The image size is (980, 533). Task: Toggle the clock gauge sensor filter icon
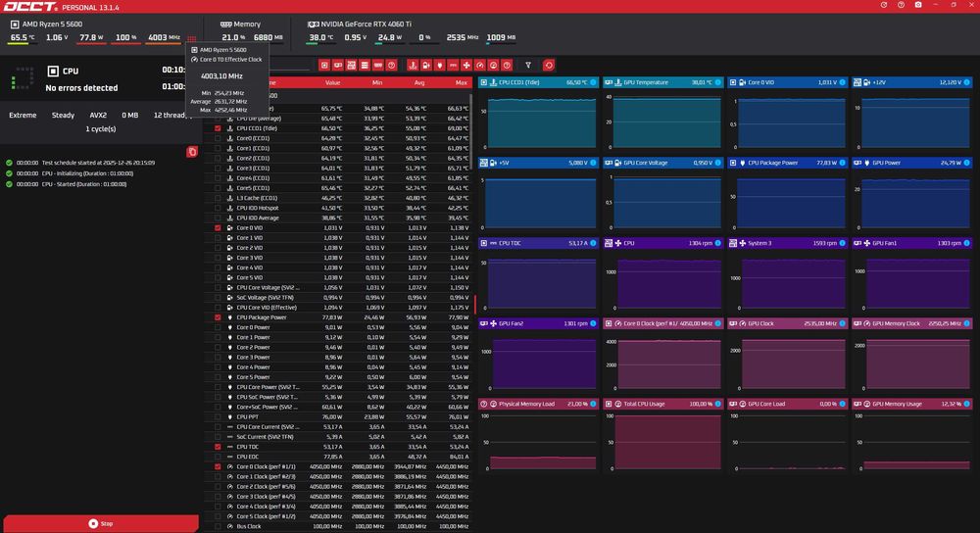[x=480, y=65]
